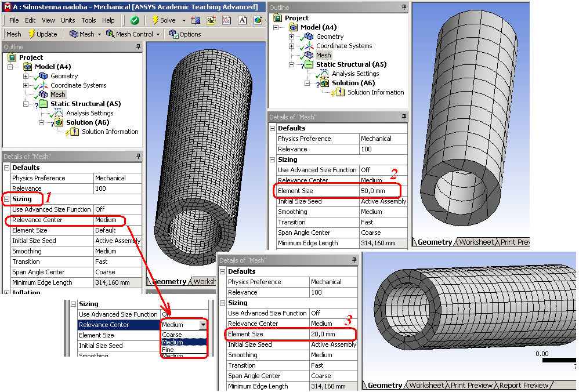This screenshot has height=392, width=579.
Task: Open the View menu
Action: coord(48,20)
